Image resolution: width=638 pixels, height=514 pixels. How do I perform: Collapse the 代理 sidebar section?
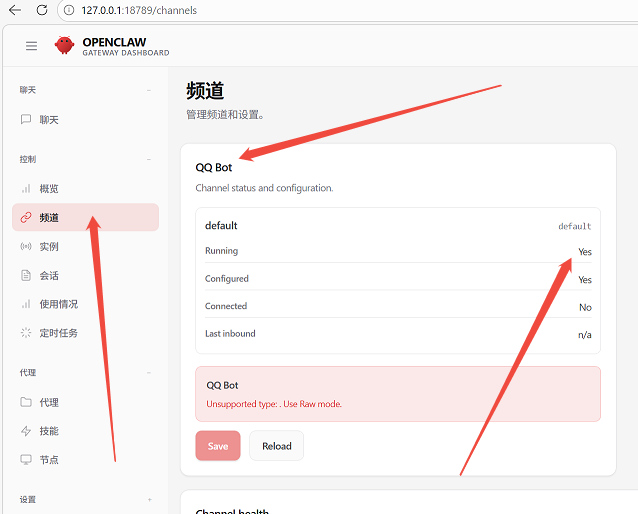click(149, 373)
